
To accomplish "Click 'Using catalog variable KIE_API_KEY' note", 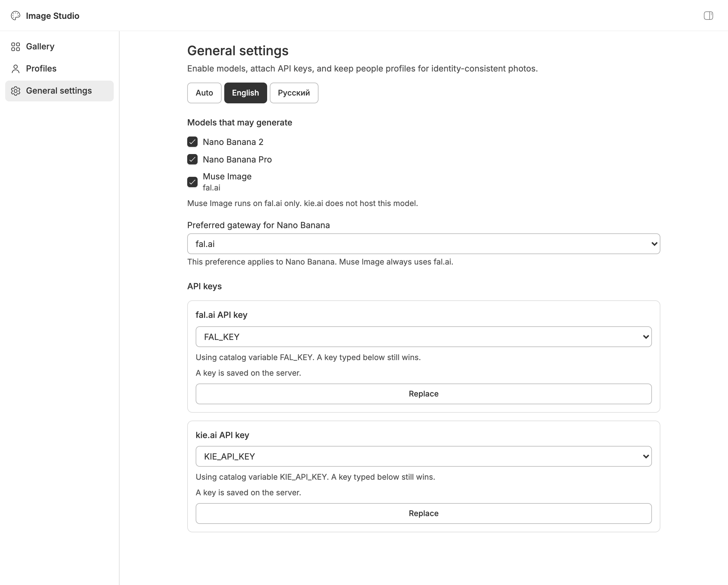I will [315, 477].
